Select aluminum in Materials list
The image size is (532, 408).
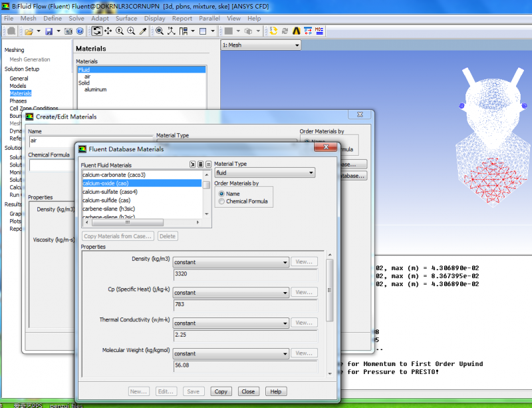click(95, 89)
